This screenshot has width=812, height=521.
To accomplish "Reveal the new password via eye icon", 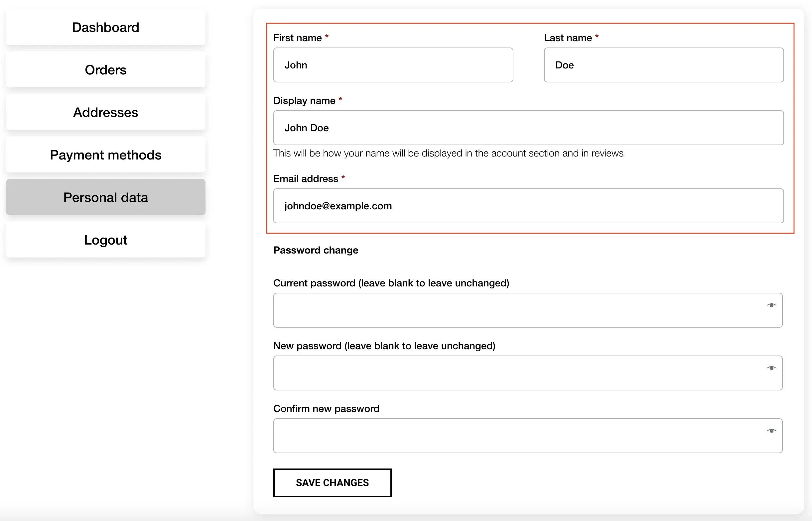I will (771, 368).
